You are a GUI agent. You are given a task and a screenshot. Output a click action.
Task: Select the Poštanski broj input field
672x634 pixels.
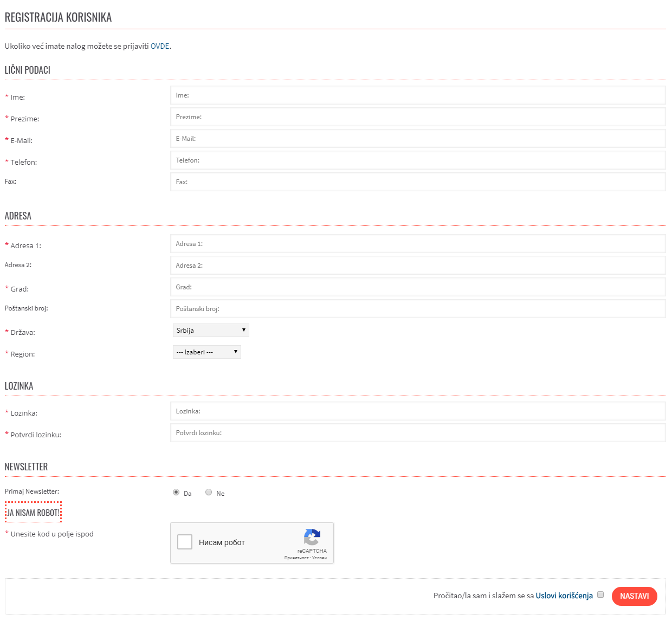tap(417, 309)
